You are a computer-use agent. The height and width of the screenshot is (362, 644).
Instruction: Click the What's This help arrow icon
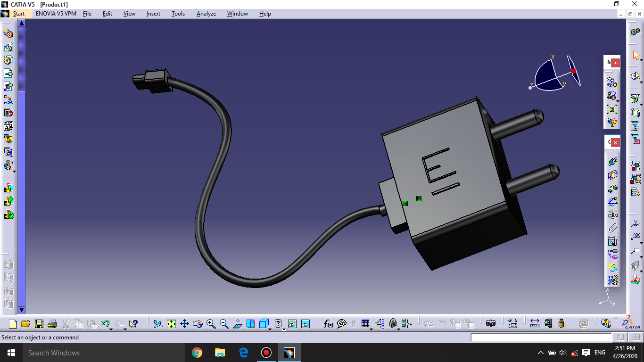tap(133, 324)
